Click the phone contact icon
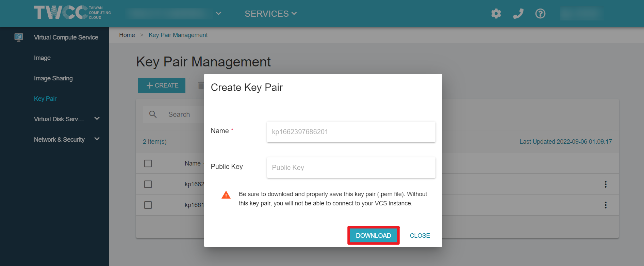Viewport: 644px width, 266px height. coord(518,14)
